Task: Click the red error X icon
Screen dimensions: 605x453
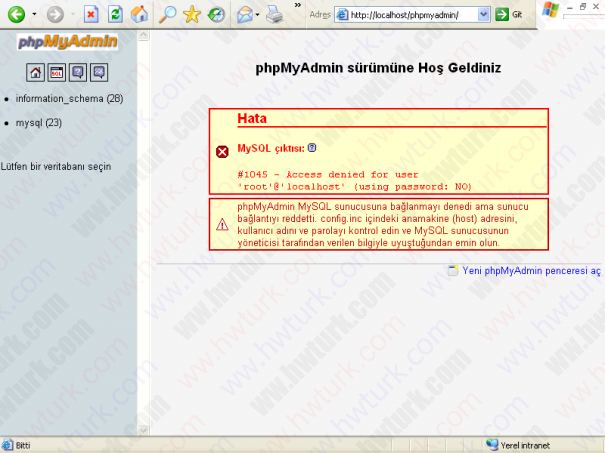Action: pyautogui.click(x=222, y=152)
